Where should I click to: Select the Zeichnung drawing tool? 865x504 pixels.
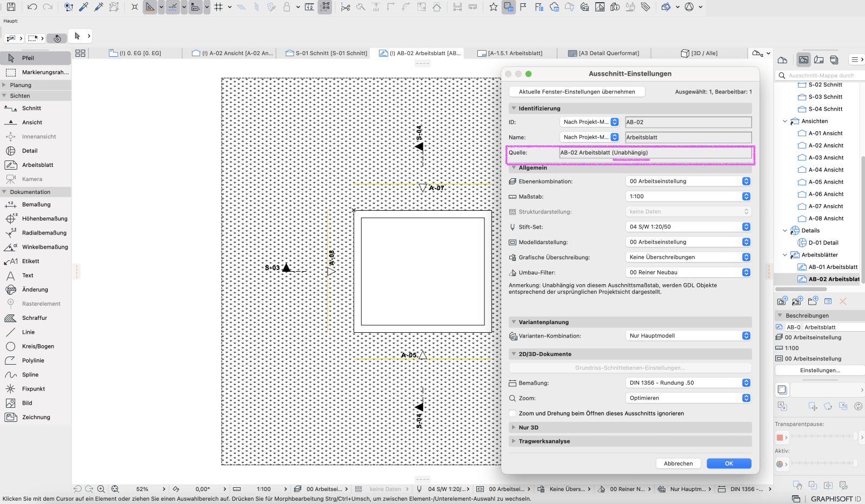(x=36, y=417)
